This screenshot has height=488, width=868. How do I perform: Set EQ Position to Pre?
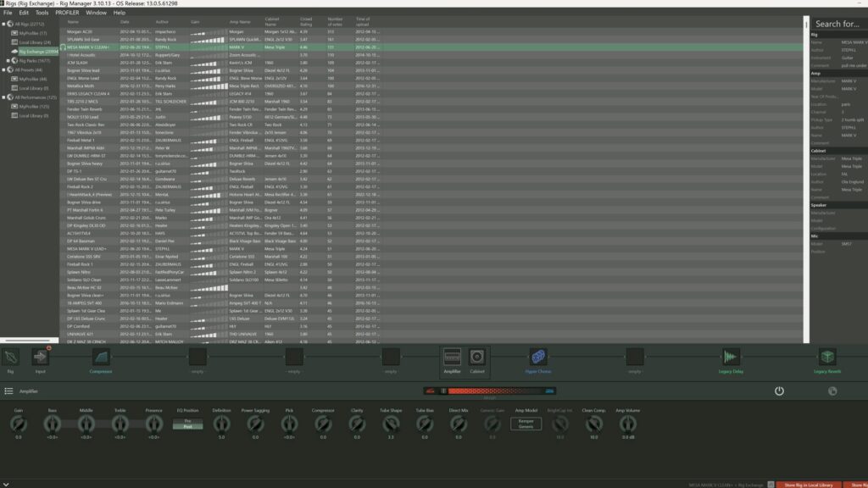click(187, 421)
